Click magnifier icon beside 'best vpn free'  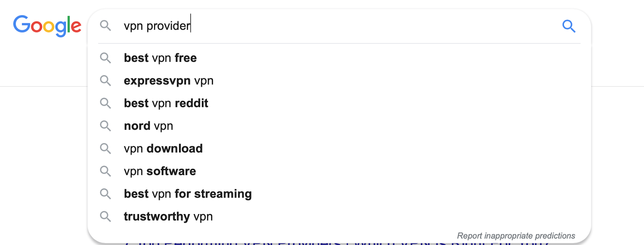click(x=105, y=58)
